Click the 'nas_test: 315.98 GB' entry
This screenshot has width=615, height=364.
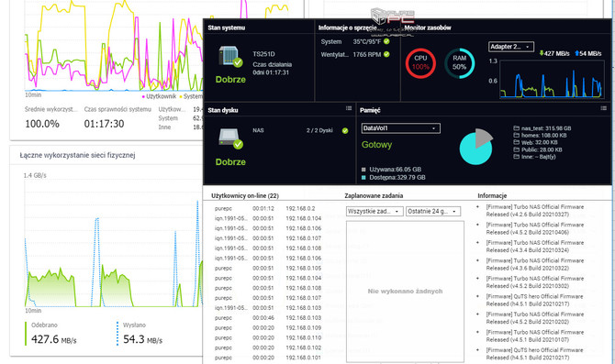click(546, 128)
